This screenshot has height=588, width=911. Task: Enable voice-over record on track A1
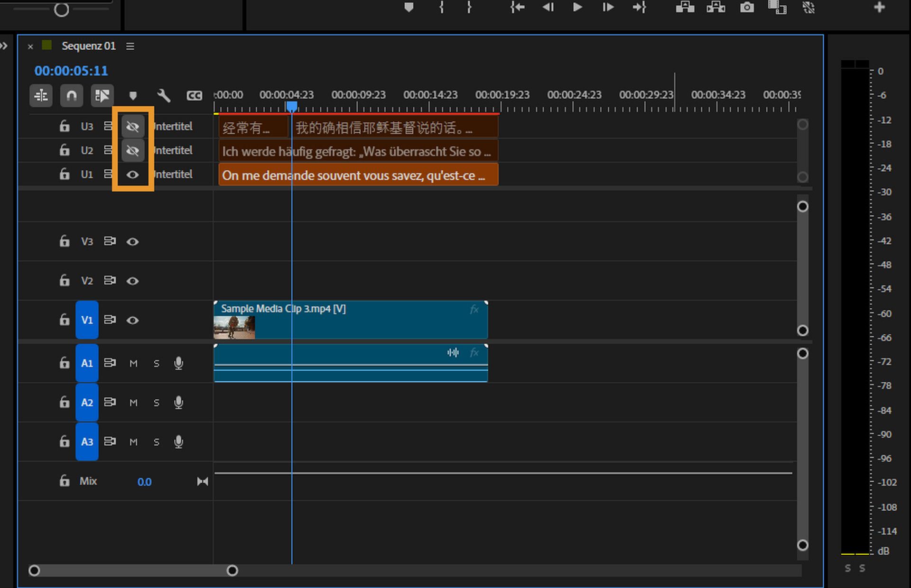pyautogui.click(x=178, y=363)
